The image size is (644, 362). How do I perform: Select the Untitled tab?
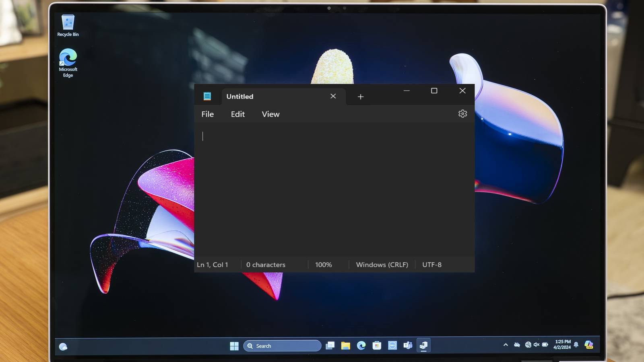tap(240, 97)
